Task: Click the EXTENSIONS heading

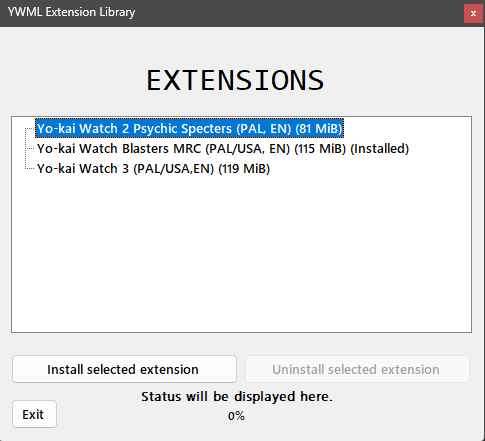Action: coord(235,80)
